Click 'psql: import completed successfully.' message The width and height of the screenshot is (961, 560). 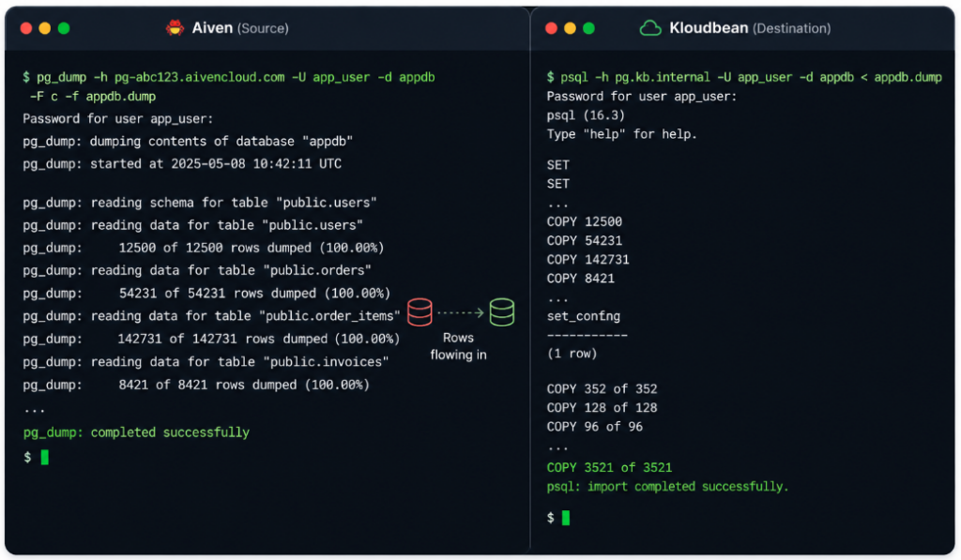point(667,487)
